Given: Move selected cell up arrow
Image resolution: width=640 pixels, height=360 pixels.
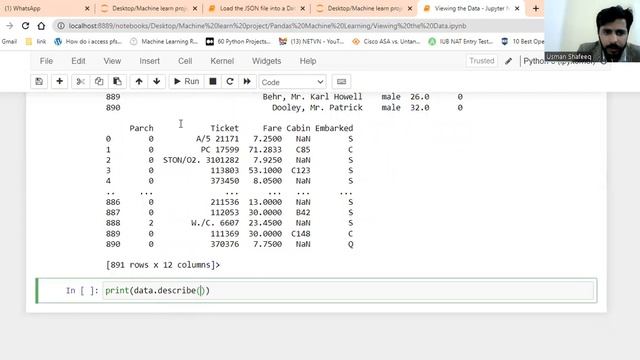Looking at the screenshot, I should [x=139, y=82].
